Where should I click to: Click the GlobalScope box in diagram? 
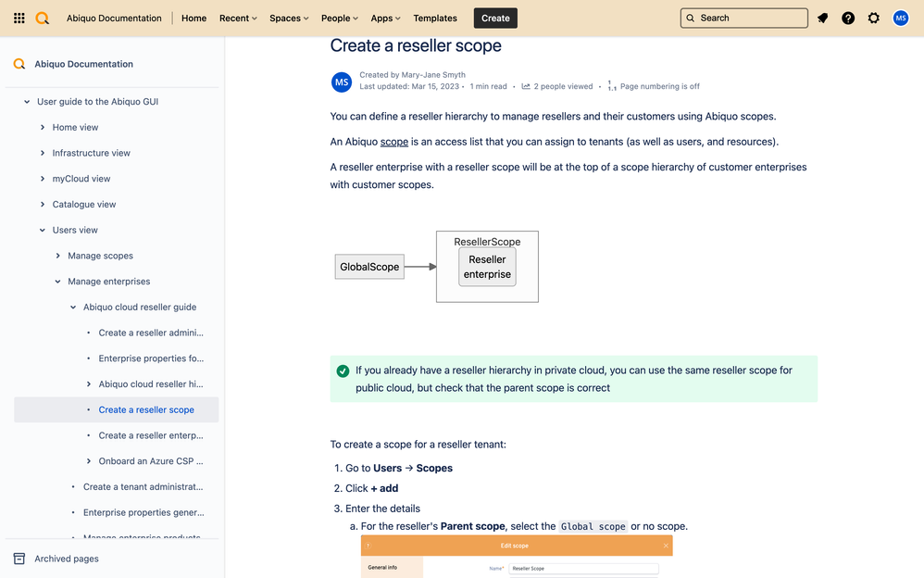click(x=369, y=267)
